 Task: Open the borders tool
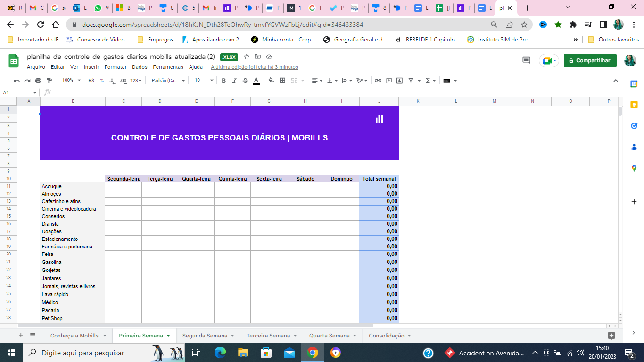[x=282, y=81]
